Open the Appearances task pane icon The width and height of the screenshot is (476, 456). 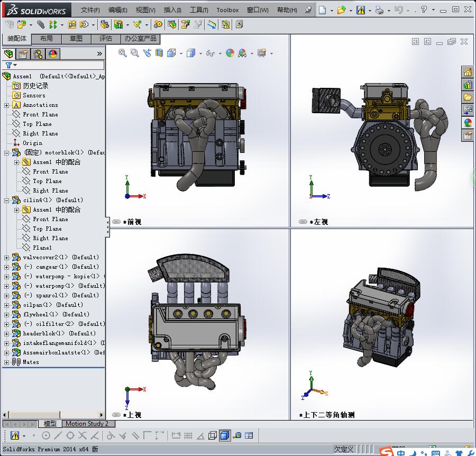click(468, 123)
